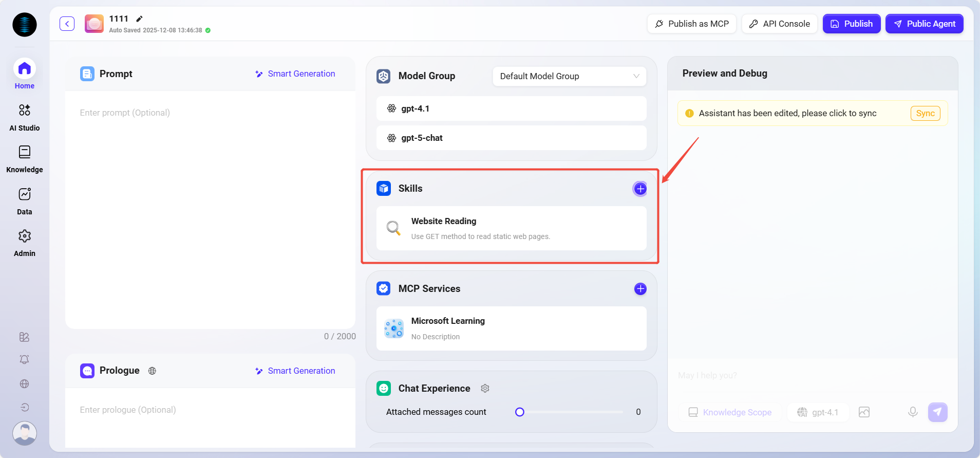Click the Attached messages count slider handle

(x=520, y=412)
